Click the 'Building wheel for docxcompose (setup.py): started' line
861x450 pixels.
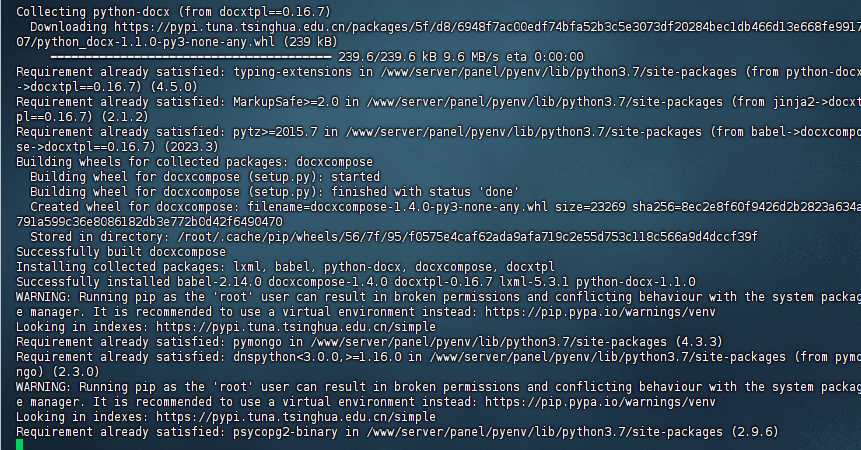point(205,177)
